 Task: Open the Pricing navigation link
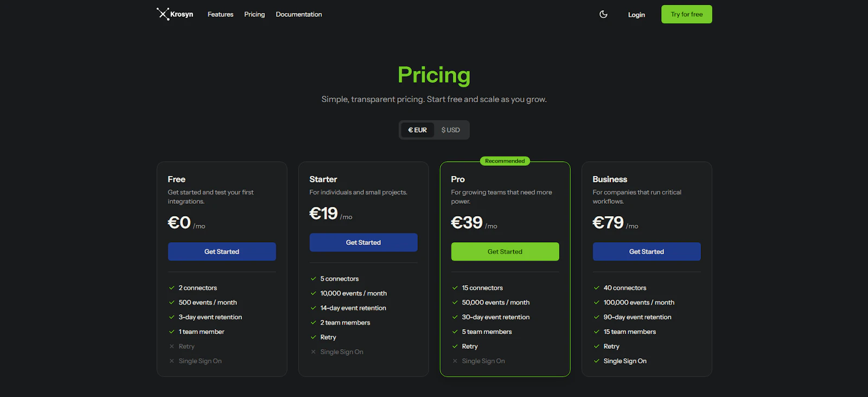point(254,14)
